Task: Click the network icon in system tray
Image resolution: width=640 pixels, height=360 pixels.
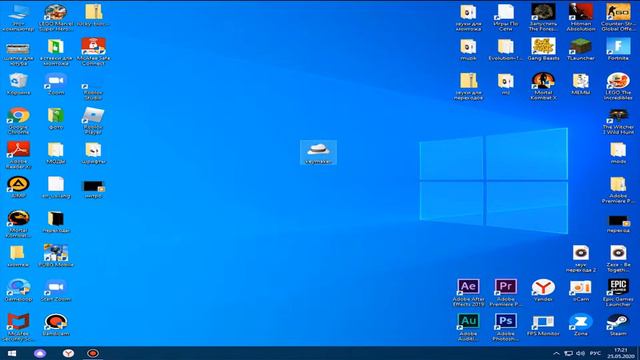Action: 568,353
